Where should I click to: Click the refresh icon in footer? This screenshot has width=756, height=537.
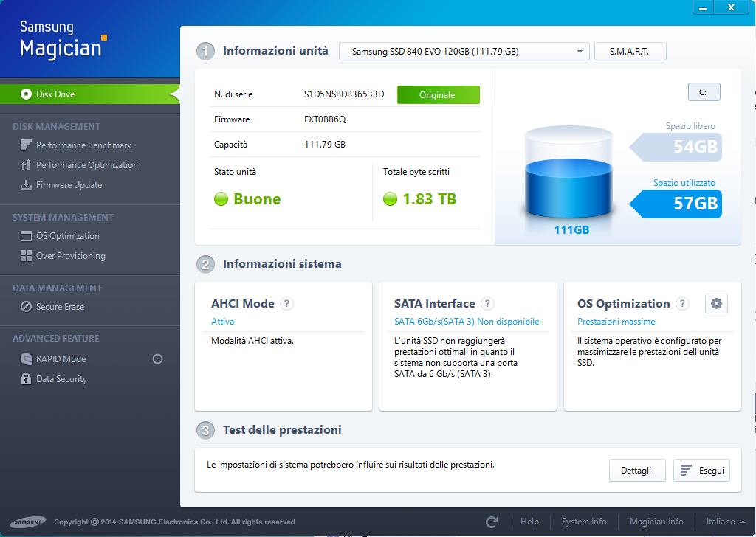491,522
